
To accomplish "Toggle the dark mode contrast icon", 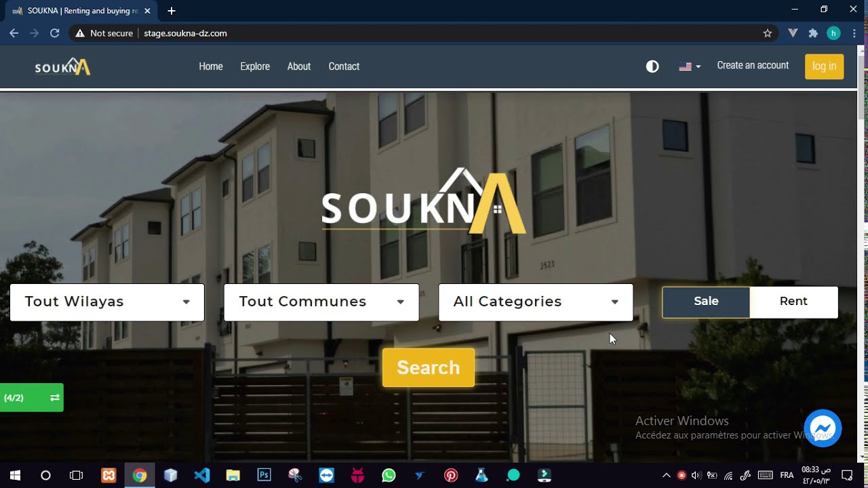I will pyautogui.click(x=652, y=66).
